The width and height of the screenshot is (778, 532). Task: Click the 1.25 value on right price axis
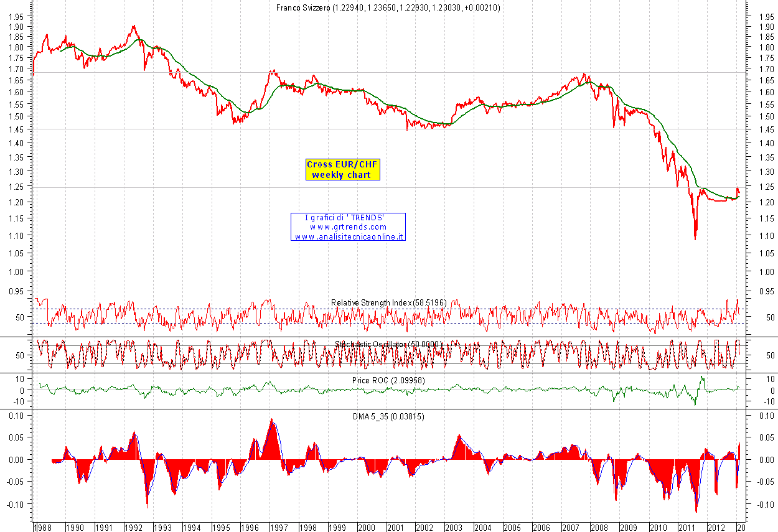[767, 187]
